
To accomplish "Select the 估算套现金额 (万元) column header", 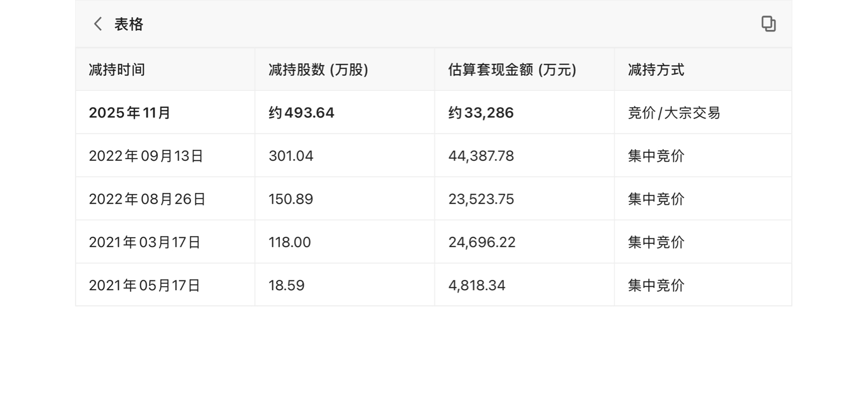I will (x=512, y=70).
